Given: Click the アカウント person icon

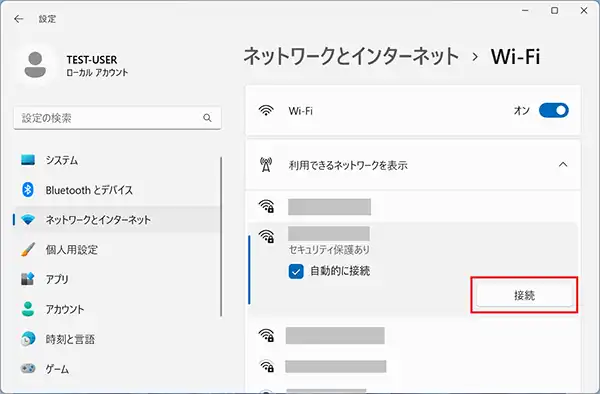Looking at the screenshot, I should [x=28, y=309].
